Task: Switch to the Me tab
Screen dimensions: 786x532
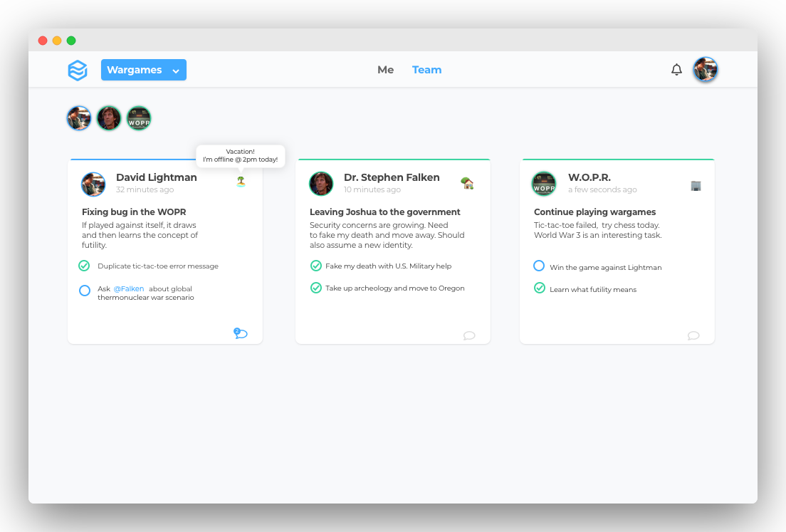Action: (385, 70)
